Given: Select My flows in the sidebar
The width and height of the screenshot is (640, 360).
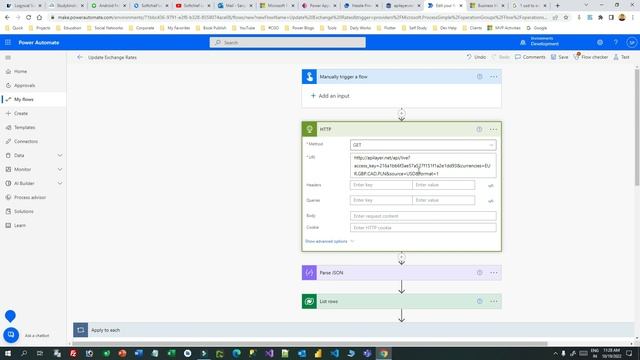Looking at the screenshot, I should click(x=24, y=99).
